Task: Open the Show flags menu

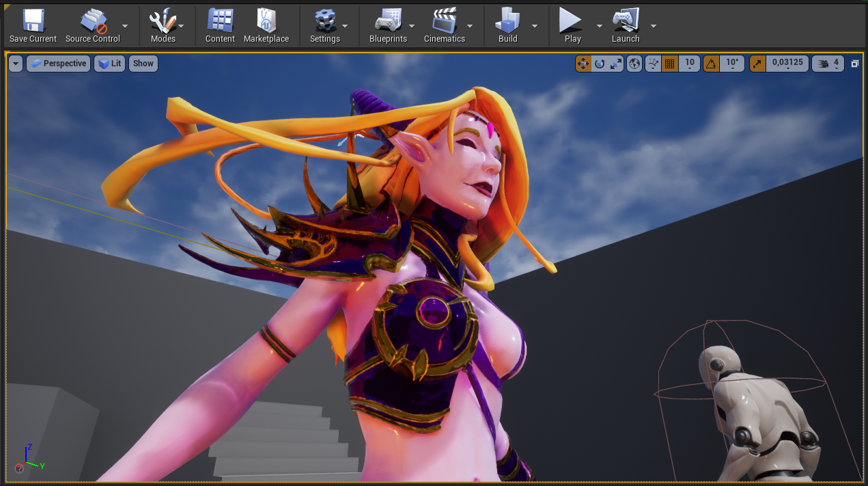Action: pos(143,64)
